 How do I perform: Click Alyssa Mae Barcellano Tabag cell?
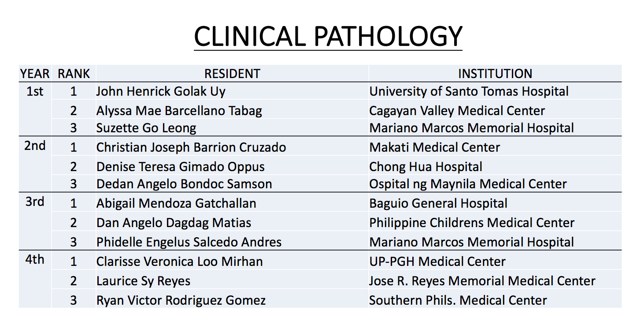pyautogui.click(x=179, y=110)
